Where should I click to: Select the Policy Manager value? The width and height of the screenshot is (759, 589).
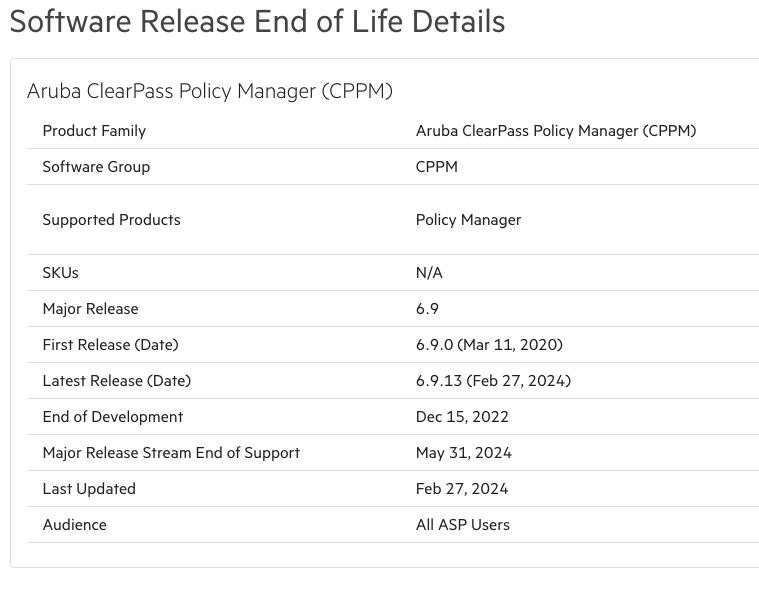(x=468, y=220)
